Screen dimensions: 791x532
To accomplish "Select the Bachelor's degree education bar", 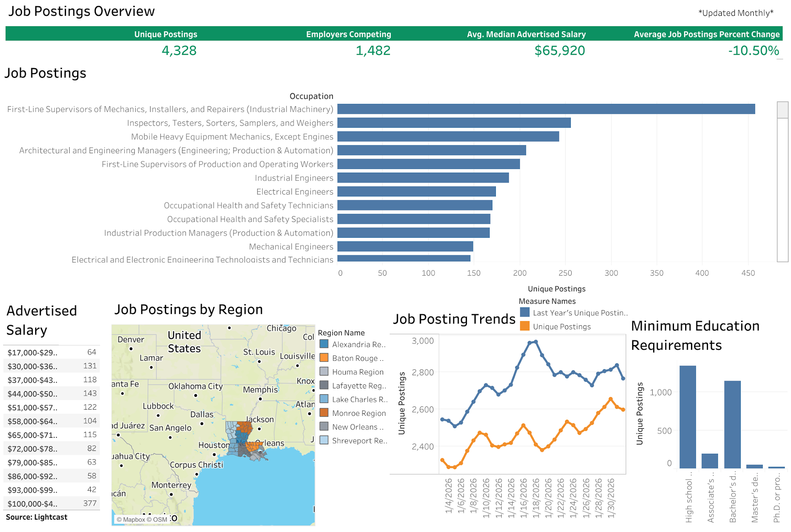I will [733, 425].
